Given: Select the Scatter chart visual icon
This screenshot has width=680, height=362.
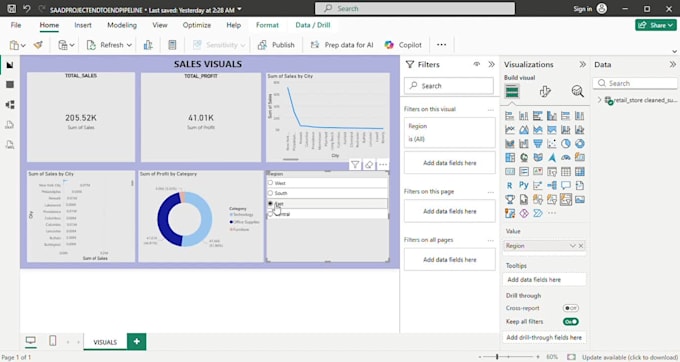Looking at the screenshot, I should 552,143.
